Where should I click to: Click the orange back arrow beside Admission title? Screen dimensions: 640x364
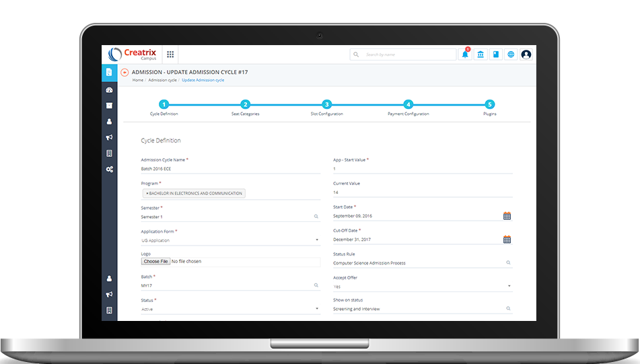point(125,72)
